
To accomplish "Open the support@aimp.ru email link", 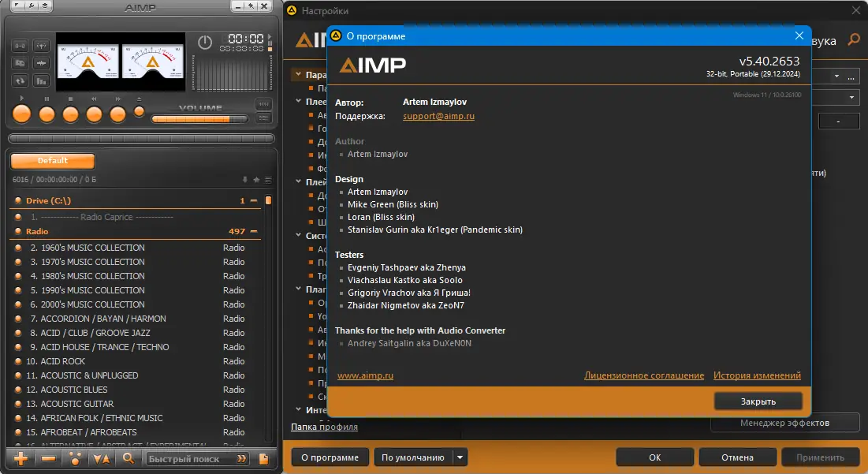I will [x=438, y=116].
